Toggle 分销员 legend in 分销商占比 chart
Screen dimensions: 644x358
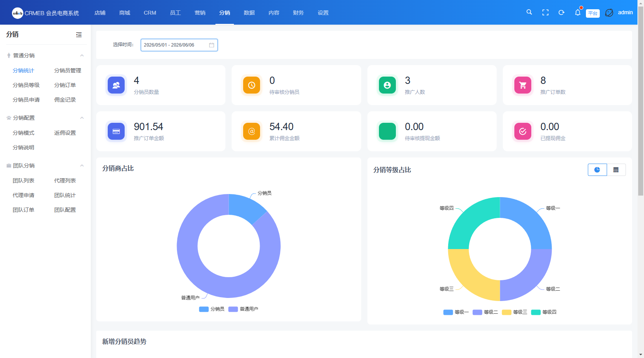pyautogui.click(x=212, y=309)
